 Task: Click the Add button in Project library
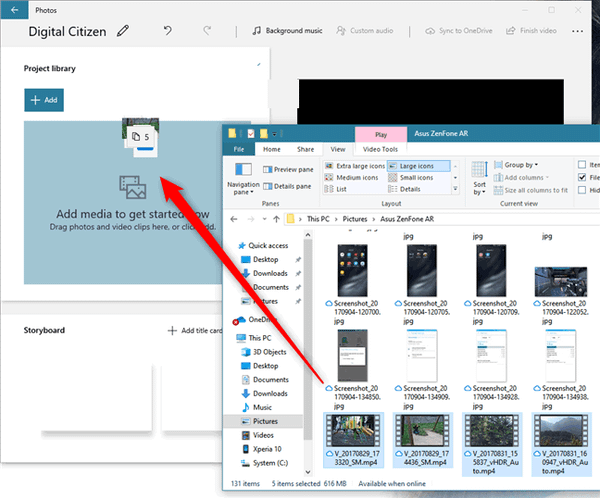tap(44, 100)
